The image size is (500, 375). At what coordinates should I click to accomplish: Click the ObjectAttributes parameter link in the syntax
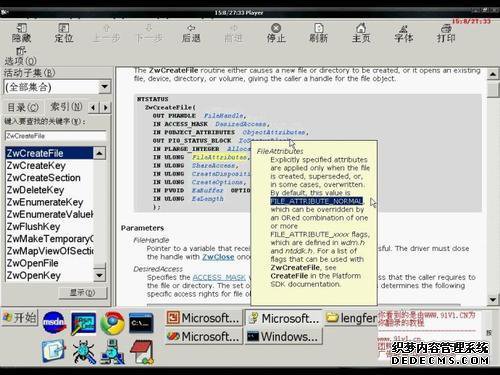(274, 132)
